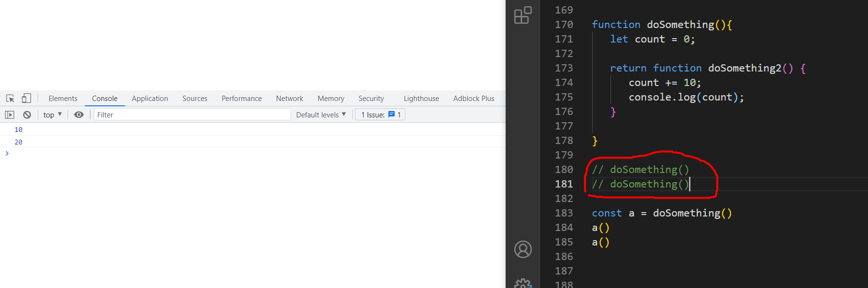Show console sidebar icon
868x288 pixels.
[10, 115]
